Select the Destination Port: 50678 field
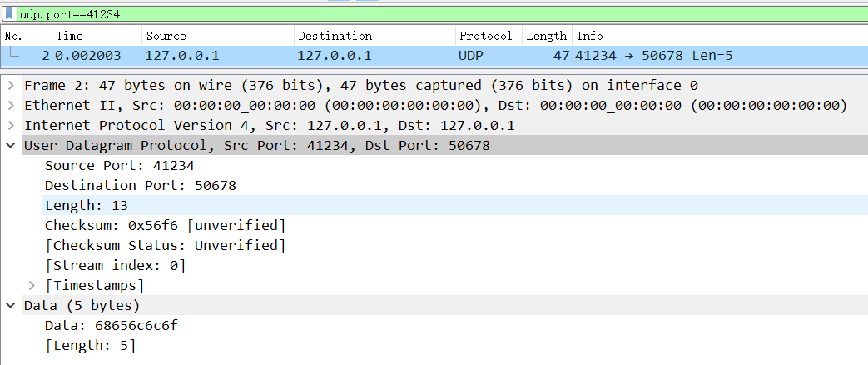The height and width of the screenshot is (365, 868). tap(140, 185)
